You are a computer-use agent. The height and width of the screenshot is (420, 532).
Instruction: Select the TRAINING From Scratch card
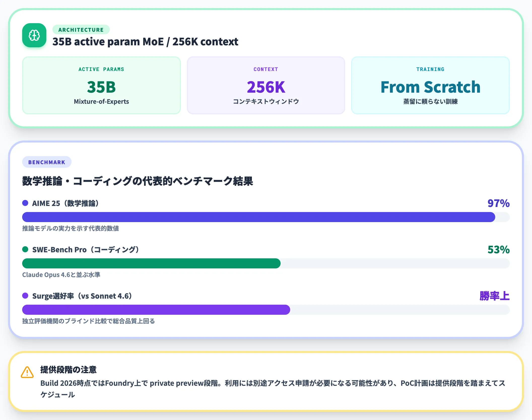(x=430, y=85)
